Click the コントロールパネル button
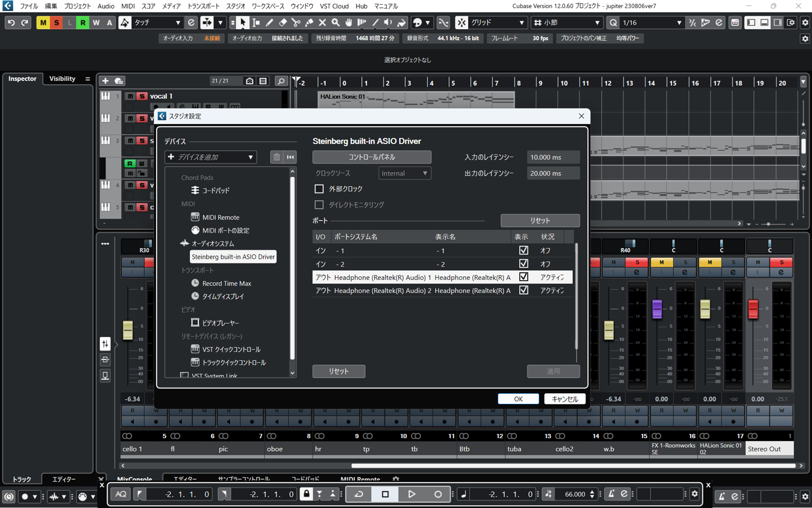Screen dimensions: 812x508 tap(372, 157)
